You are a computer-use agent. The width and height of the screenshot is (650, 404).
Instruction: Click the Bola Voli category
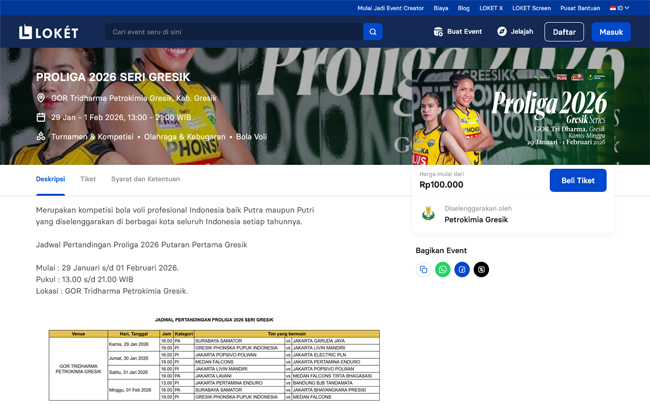pyautogui.click(x=251, y=136)
